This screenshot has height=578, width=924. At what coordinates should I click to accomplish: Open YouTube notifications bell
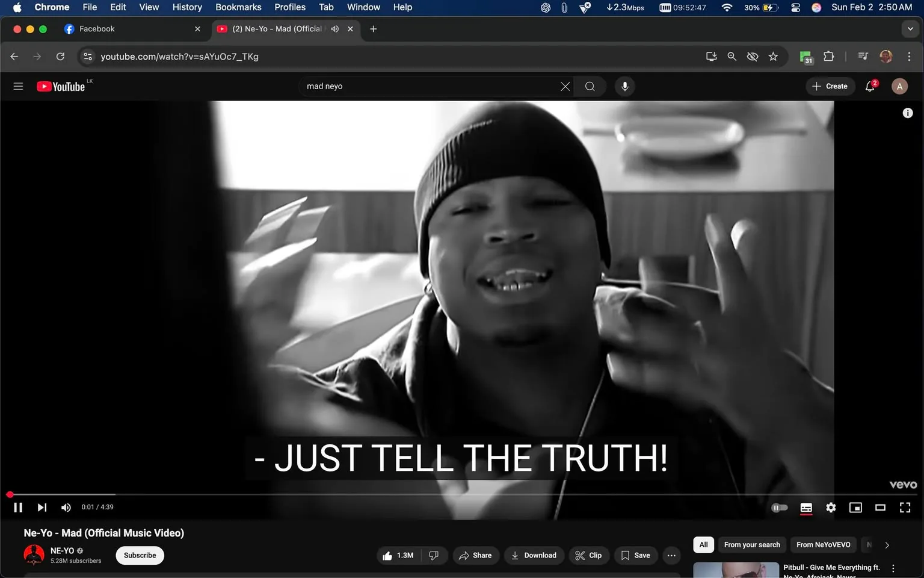tap(869, 86)
